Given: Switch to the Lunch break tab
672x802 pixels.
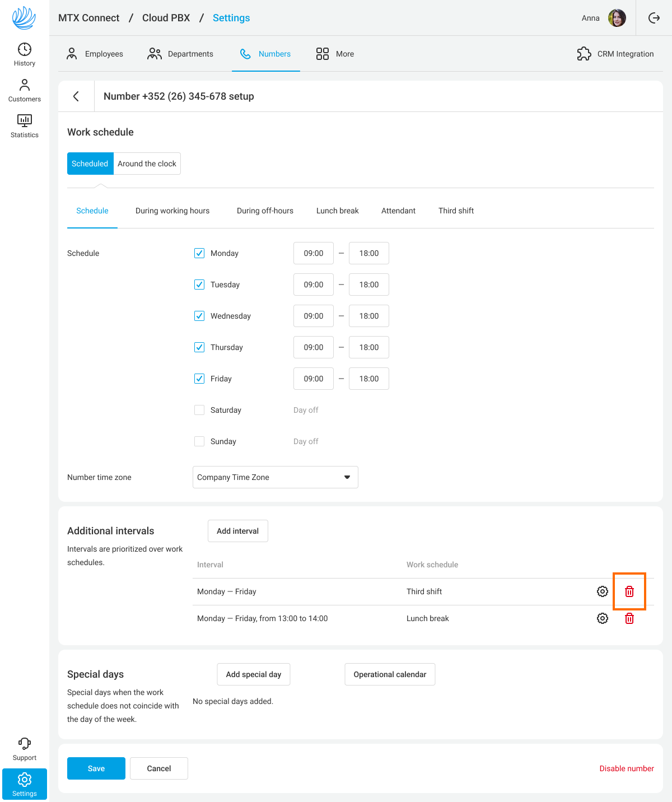Looking at the screenshot, I should pos(337,211).
